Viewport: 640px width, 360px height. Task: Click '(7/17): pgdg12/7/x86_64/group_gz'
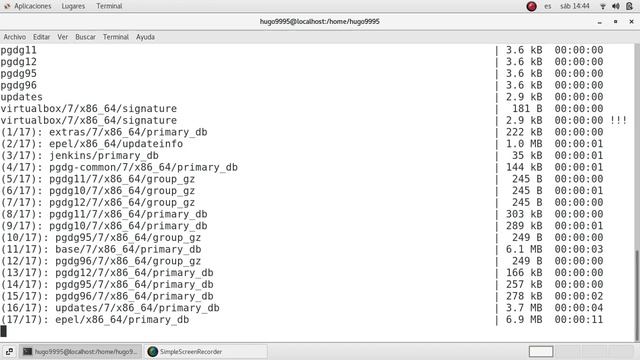point(98,202)
